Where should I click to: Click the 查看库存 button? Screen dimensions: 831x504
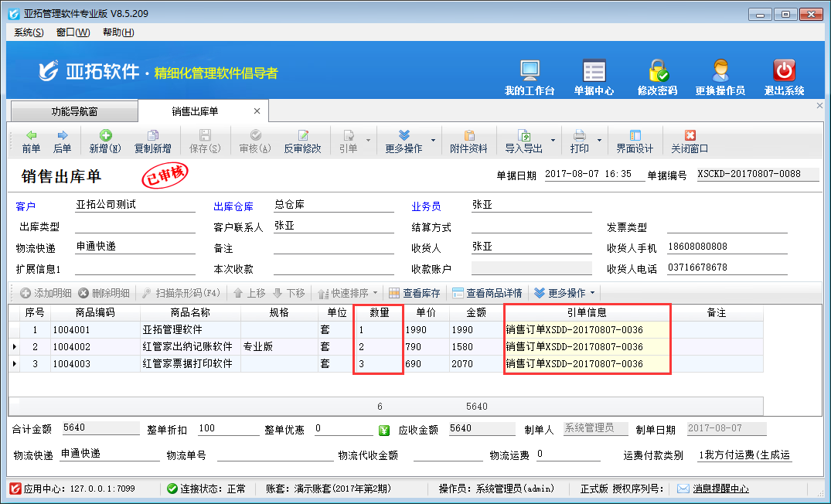coord(414,294)
